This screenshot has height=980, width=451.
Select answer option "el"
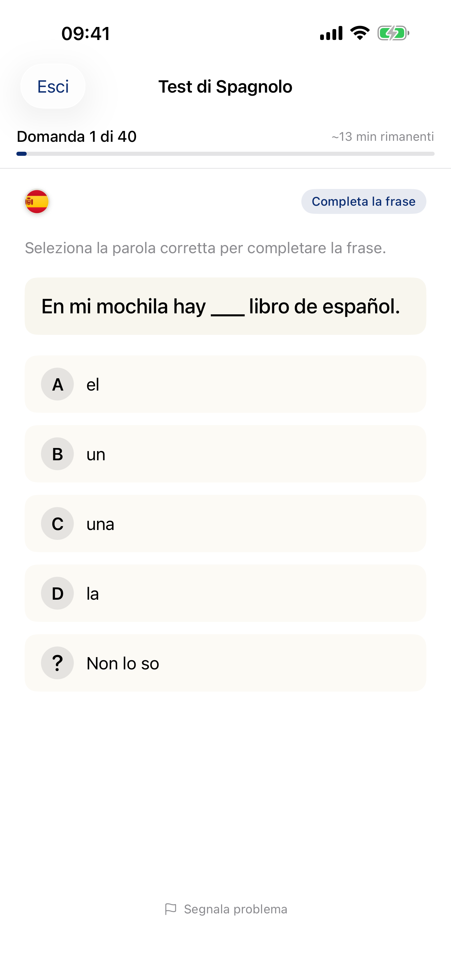pos(225,384)
